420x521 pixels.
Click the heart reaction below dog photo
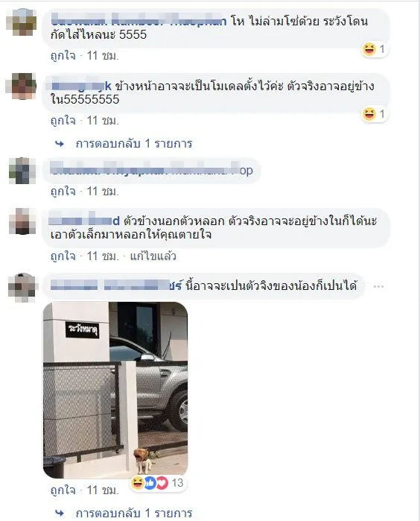[162, 483]
